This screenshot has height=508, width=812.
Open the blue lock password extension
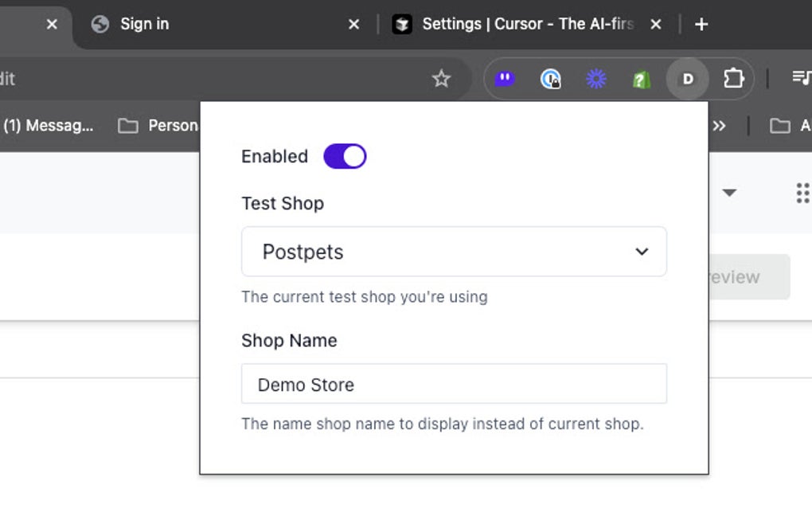[x=550, y=79]
